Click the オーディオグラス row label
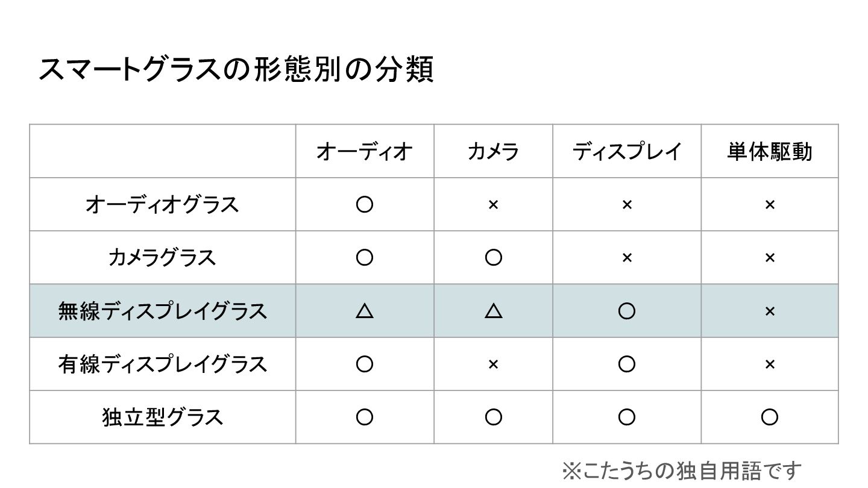The width and height of the screenshot is (868, 488). [162, 205]
